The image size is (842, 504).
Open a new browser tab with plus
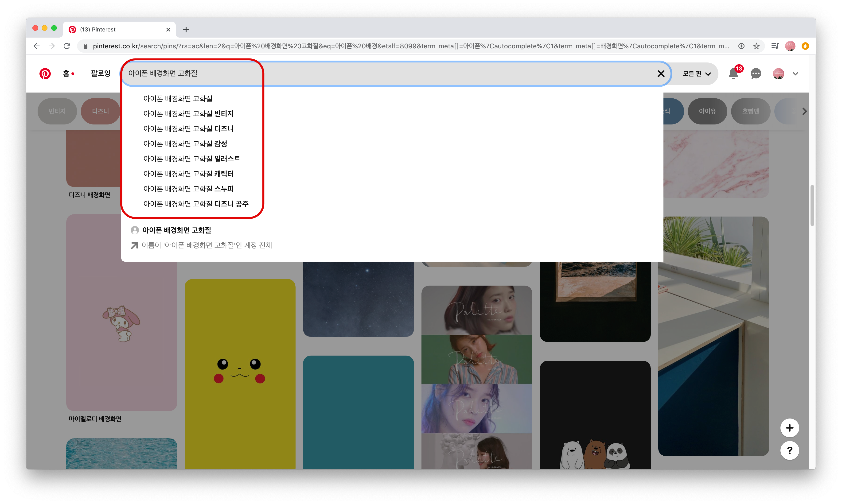(x=186, y=30)
